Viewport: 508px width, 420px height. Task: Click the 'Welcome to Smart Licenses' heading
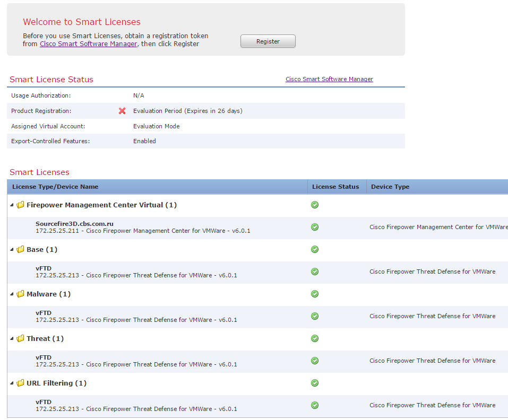[82, 22]
